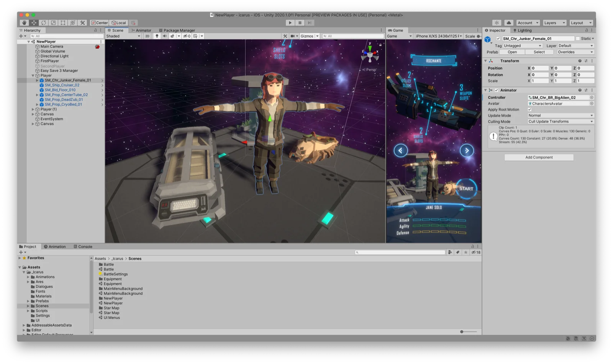Select the Hand tool in the toolbar
This screenshot has width=613, height=364.
click(x=24, y=23)
